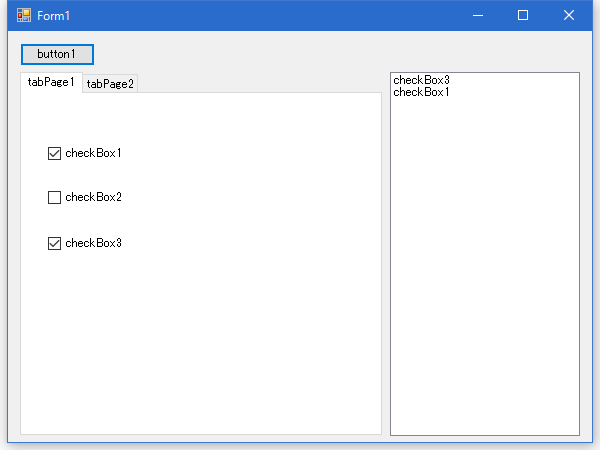Select checkBox3 entry in the right list box

pyautogui.click(x=421, y=80)
